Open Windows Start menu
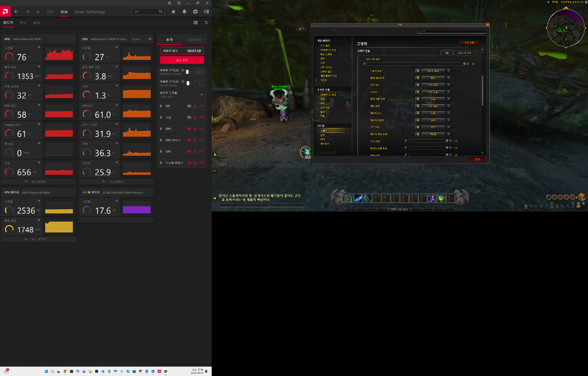The width and height of the screenshot is (588, 376). 46,371
